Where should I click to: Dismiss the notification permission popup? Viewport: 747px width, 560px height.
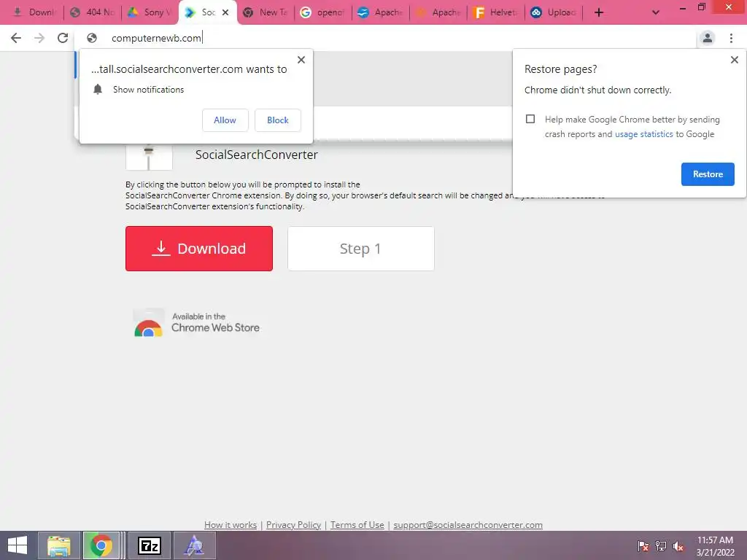pos(301,60)
